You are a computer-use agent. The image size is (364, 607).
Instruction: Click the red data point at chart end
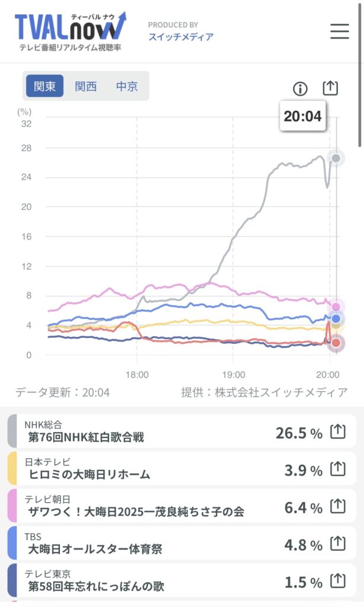(x=336, y=343)
